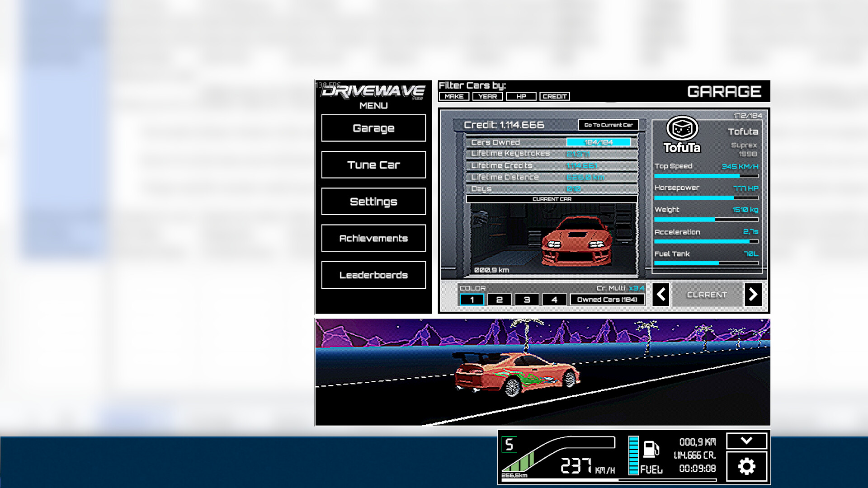The image size is (868, 488).
Task: Open the Leaderboards screen
Action: (373, 275)
